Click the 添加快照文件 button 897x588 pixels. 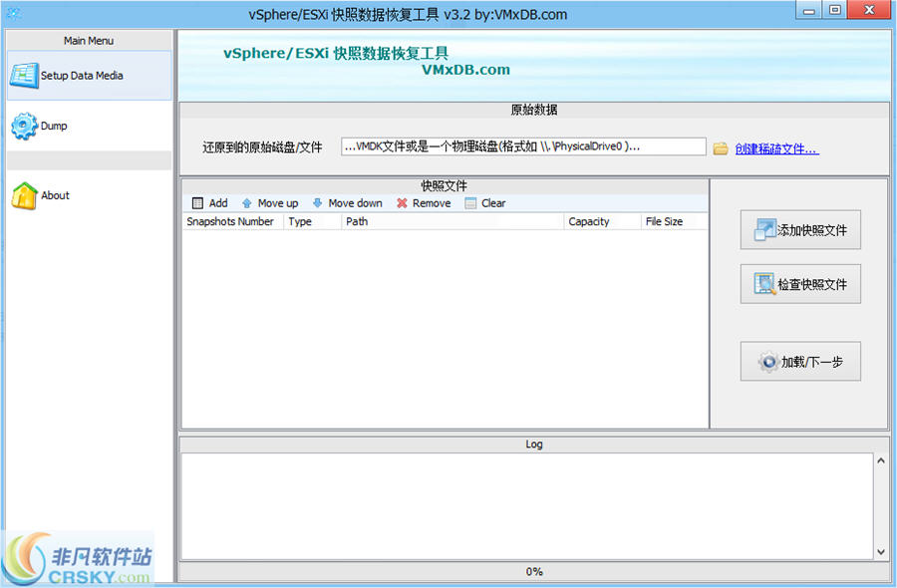coord(800,229)
